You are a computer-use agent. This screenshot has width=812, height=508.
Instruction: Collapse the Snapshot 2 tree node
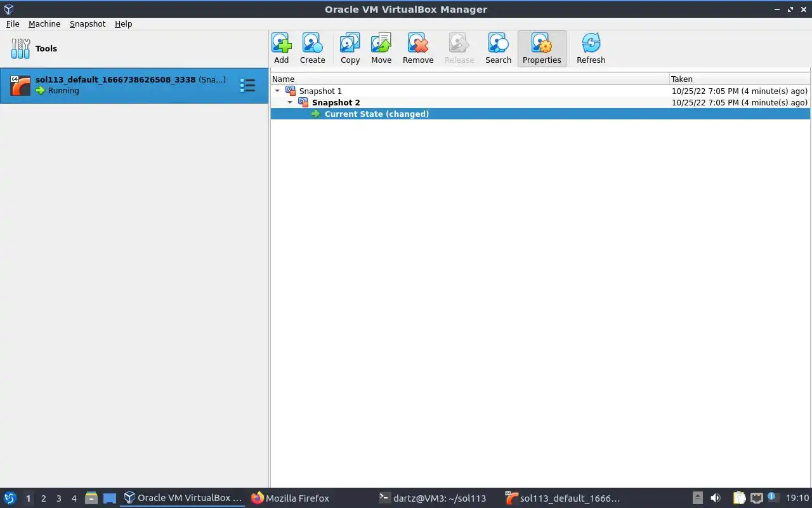pyautogui.click(x=290, y=102)
